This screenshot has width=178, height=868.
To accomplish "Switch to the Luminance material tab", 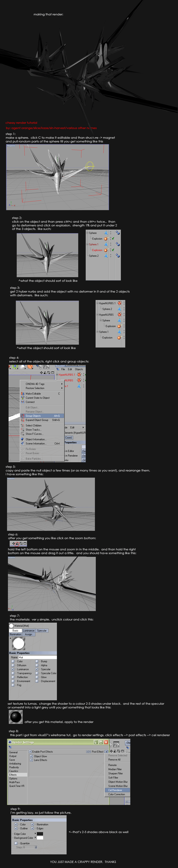I will (x=29, y=630).
